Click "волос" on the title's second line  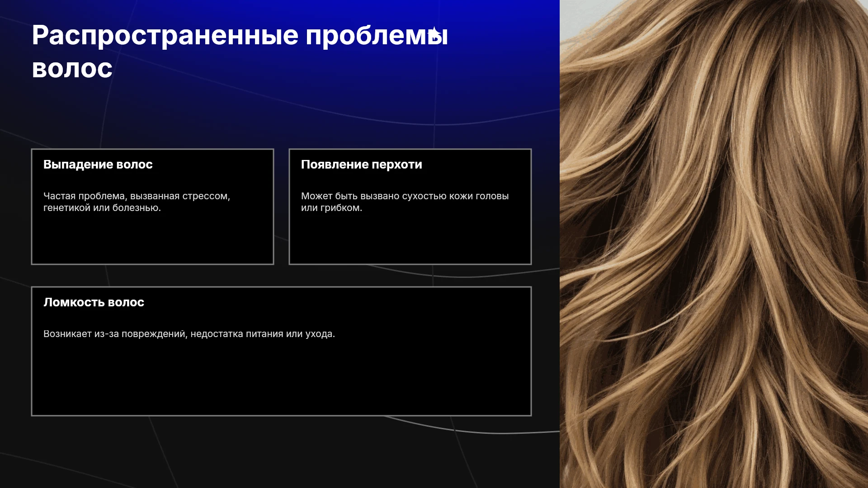coord(72,69)
